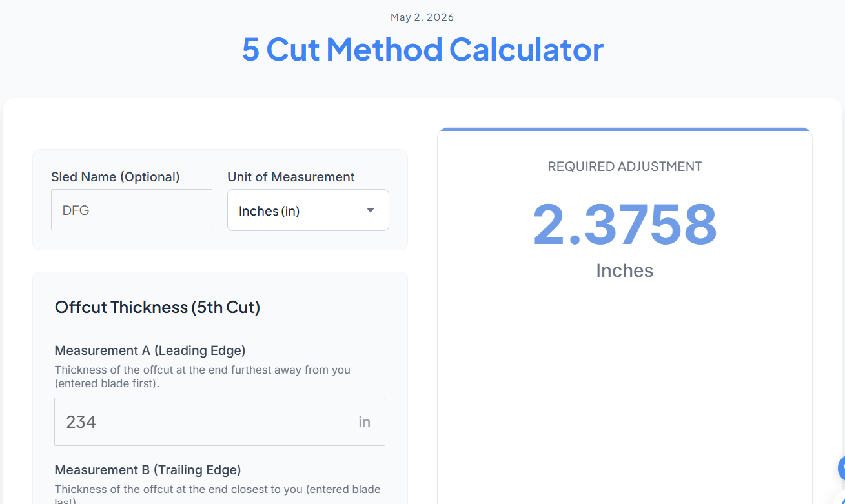Image resolution: width=845 pixels, height=504 pixels.
Task: Click the May 2, 2026 date
Action: coord(422,17)
